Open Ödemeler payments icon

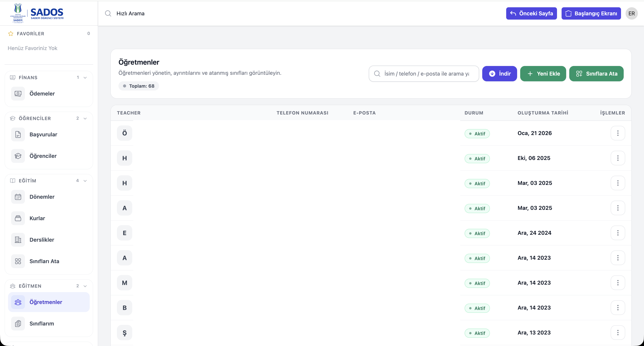pos(18,94)
